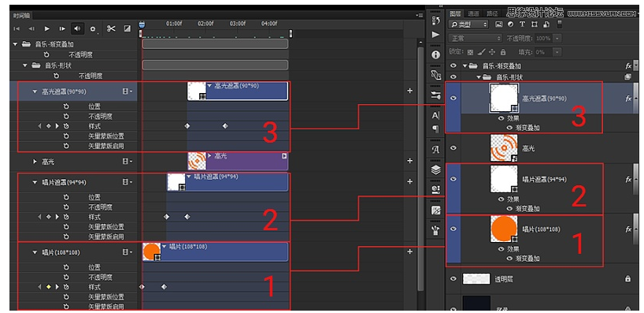Add media to 唱片(108*108) track plus button

click(x=409, y=252)
